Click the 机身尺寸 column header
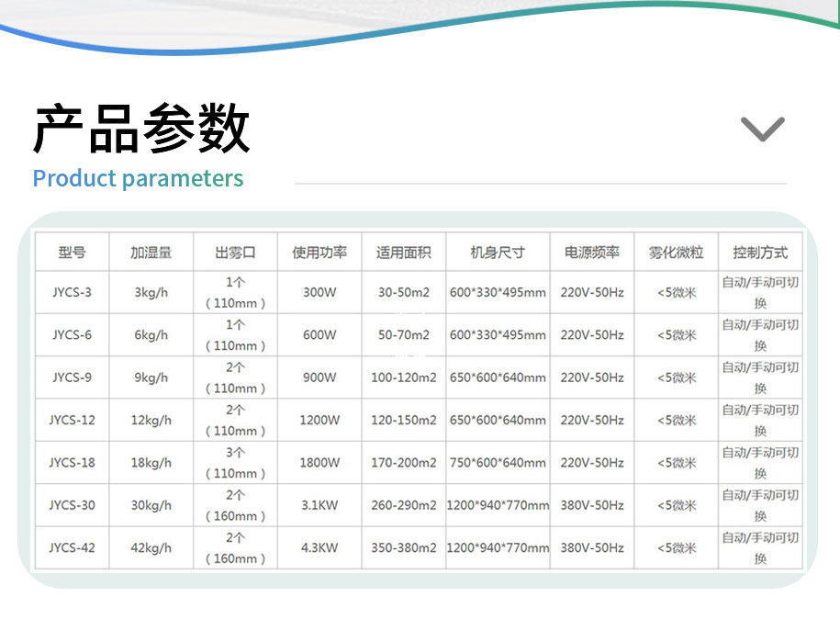 497,251
